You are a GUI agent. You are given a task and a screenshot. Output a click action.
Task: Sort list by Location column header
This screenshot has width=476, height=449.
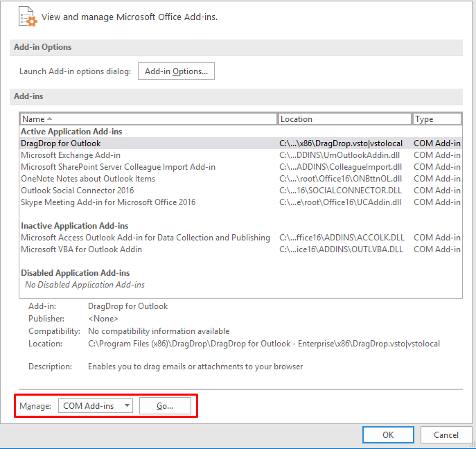344,119
